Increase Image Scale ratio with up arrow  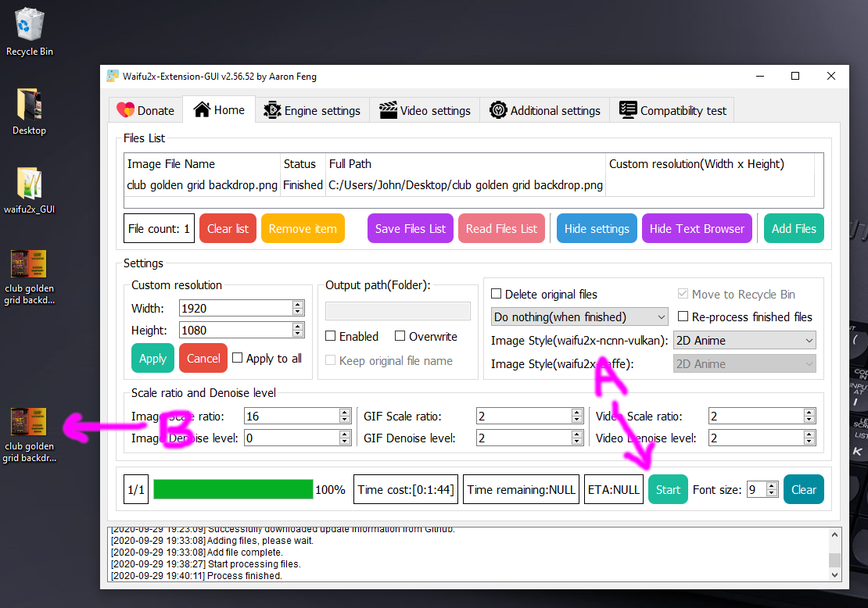pos(345,412)
